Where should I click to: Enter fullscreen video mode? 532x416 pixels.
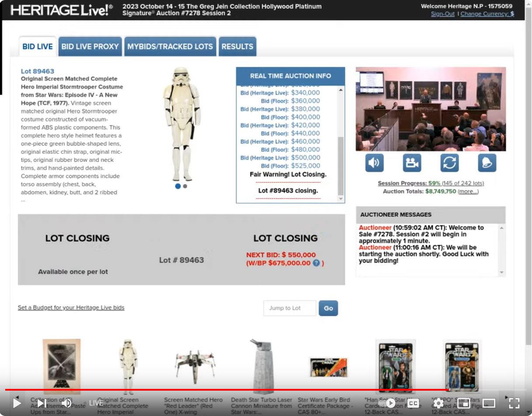tap(514, 403)
